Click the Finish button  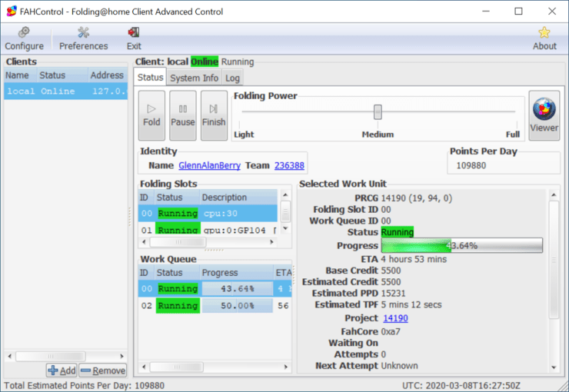(214, 115)
